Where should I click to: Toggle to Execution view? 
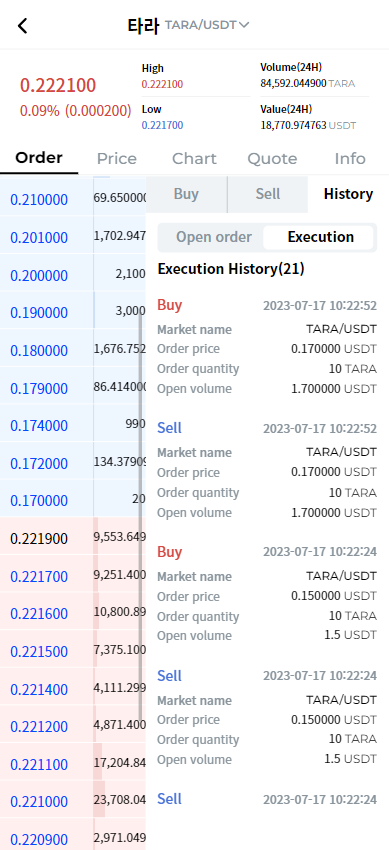(320, 237)
